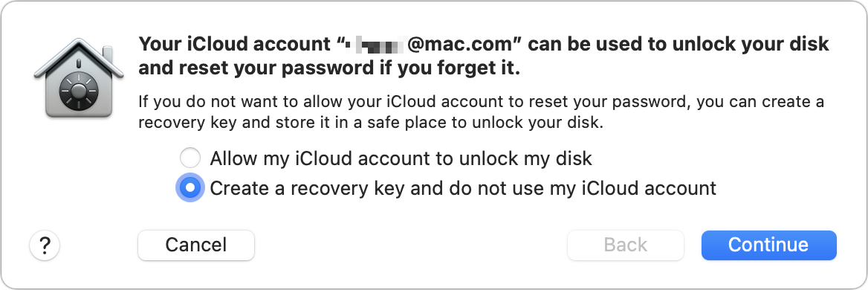The width and height of the screenshot is (868, 290).
Task: Click the words "Your iCloud account" in the heading
Action: coord(234,44)
